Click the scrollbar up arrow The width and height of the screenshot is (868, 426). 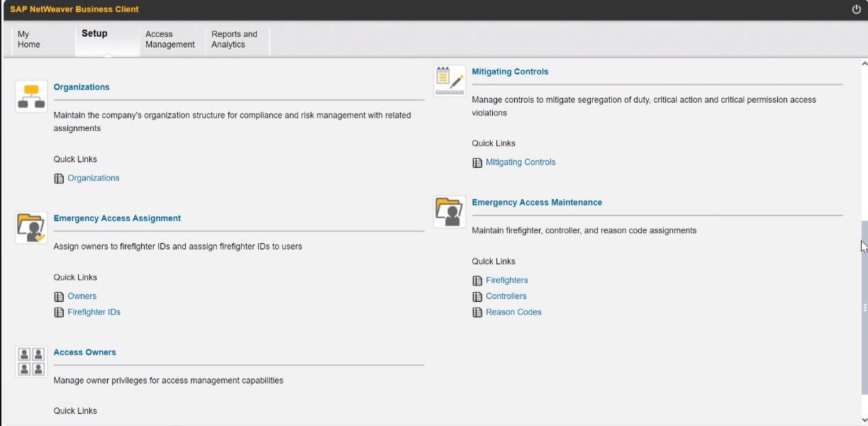coord(864,64)
